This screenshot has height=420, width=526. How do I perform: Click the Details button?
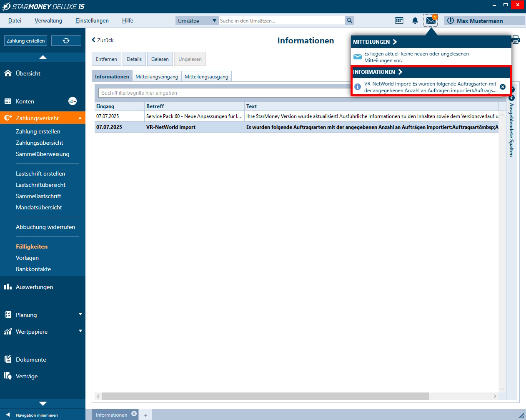point(134,59)
